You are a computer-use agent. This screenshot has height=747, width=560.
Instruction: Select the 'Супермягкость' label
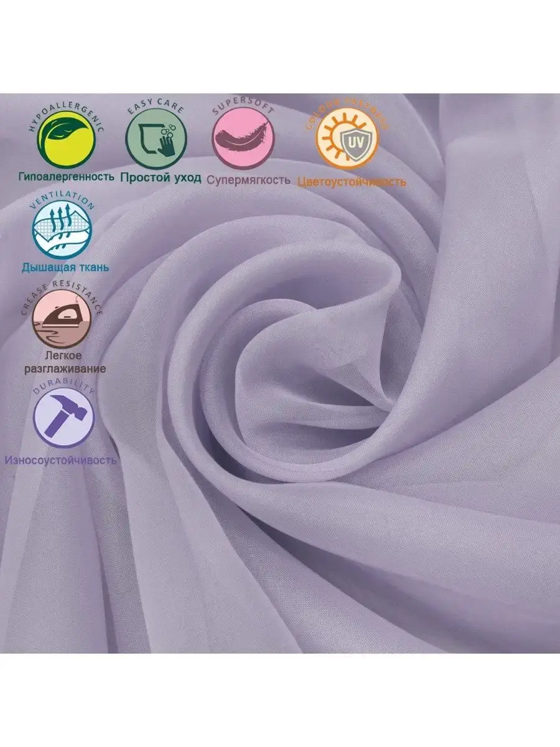248,180
